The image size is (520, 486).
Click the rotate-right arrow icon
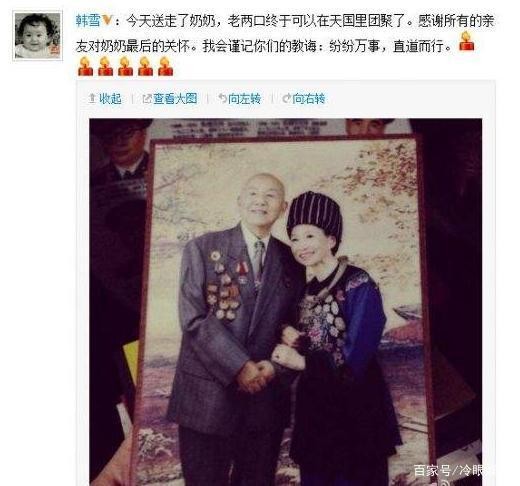point(287,98)
